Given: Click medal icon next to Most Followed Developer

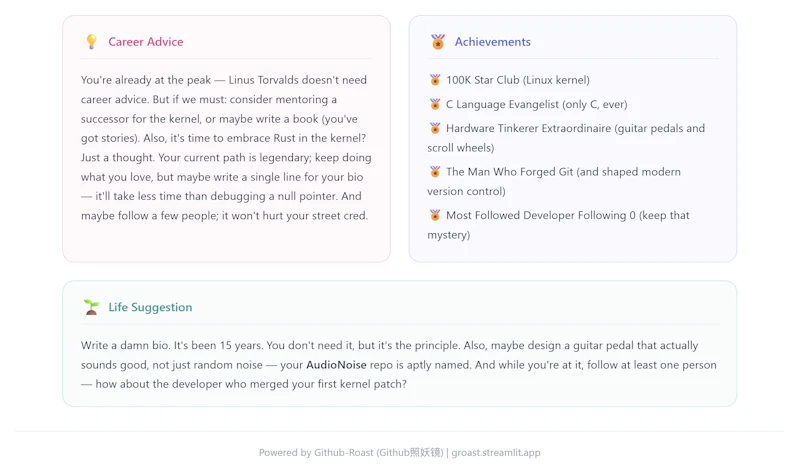Looking at the screenshot, I should tap(435, 215).
